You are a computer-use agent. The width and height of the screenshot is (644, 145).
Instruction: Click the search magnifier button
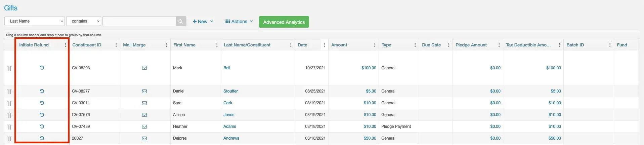(x=181, y=21)
